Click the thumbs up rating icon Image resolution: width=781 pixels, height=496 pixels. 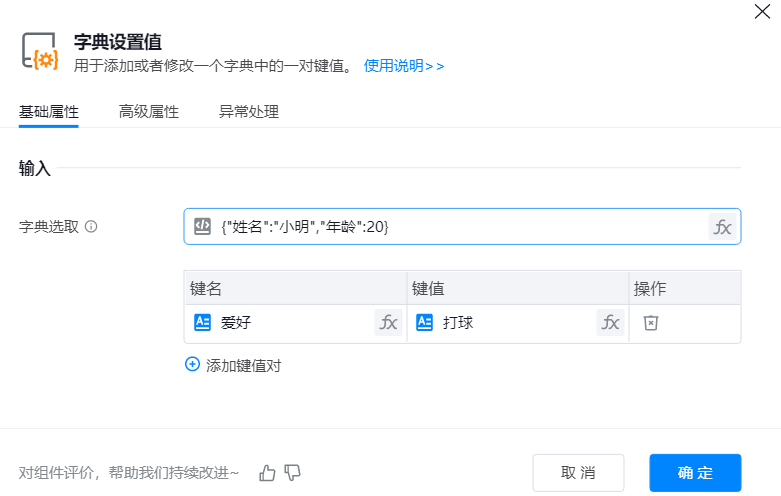(267, 473)
